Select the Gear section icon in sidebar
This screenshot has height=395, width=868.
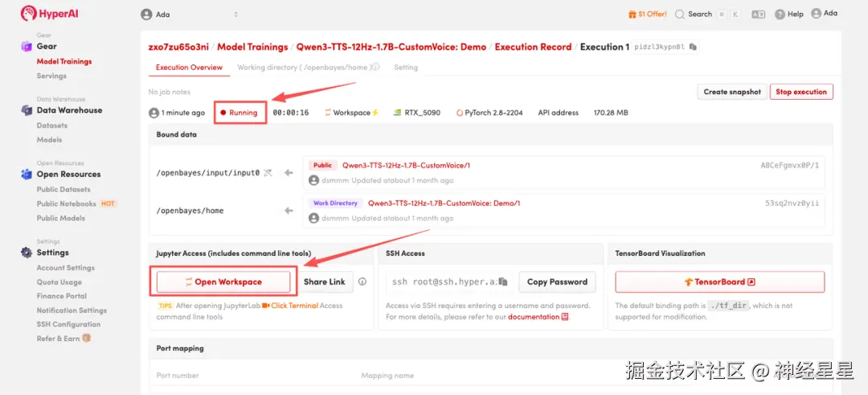[27, 47]
